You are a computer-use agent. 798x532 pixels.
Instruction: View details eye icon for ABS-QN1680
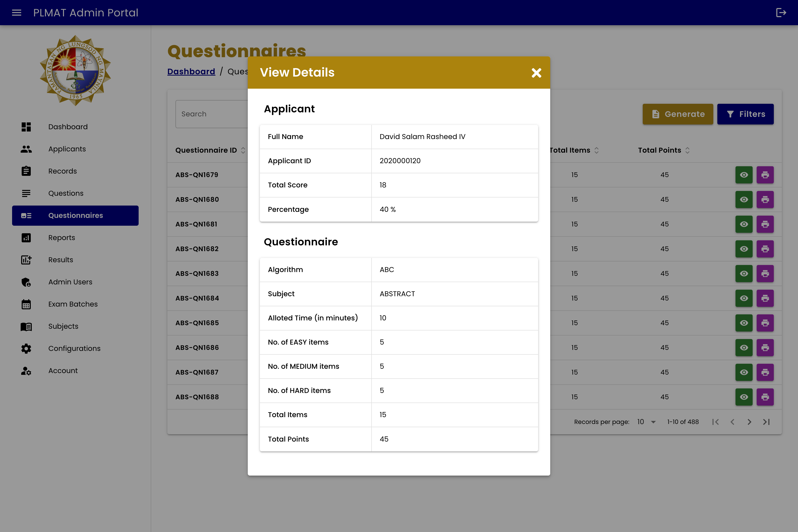point(744,199)
